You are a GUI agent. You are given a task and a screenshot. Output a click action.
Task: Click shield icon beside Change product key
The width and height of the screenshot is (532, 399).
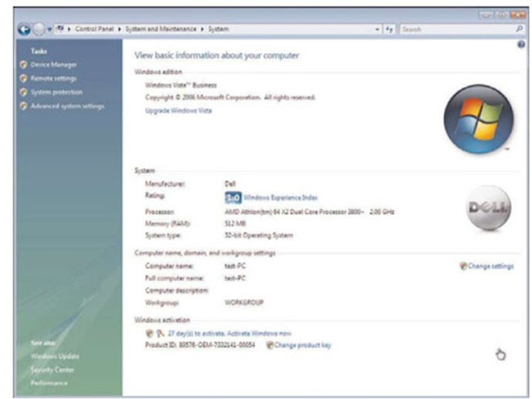pos(270,345)
